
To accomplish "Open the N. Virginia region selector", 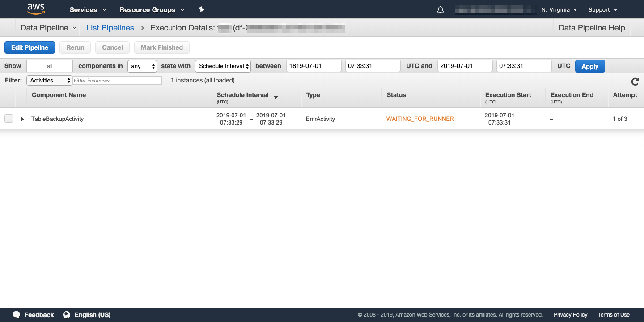I will pyautogui.click(x=559, y=9).
